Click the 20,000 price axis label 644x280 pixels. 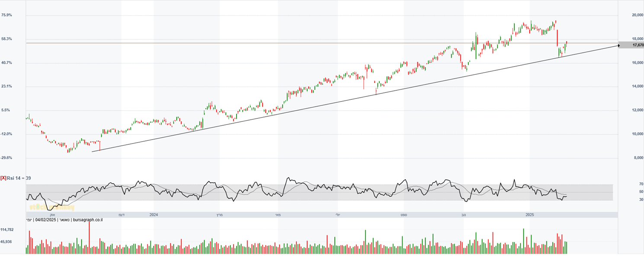point(638,15)
